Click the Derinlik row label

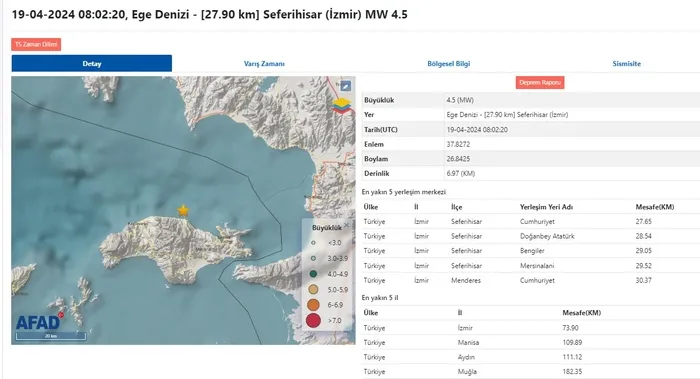click(376, 173)
